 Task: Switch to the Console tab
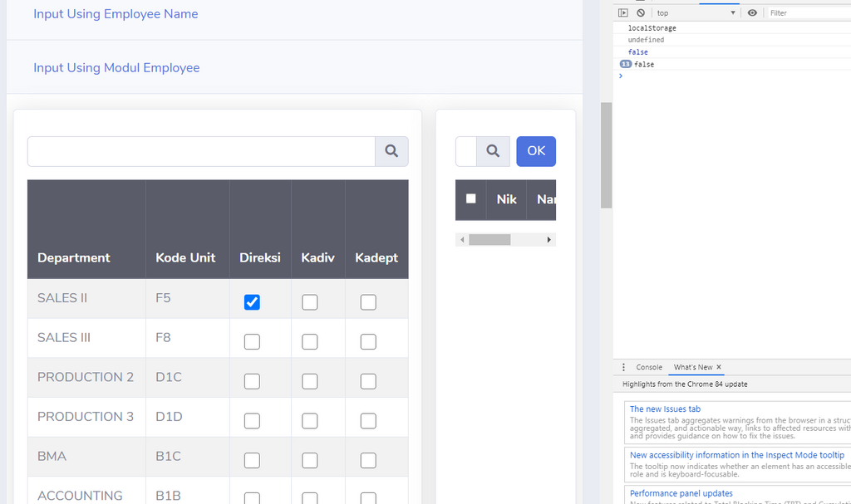click(x=648, y=367)
